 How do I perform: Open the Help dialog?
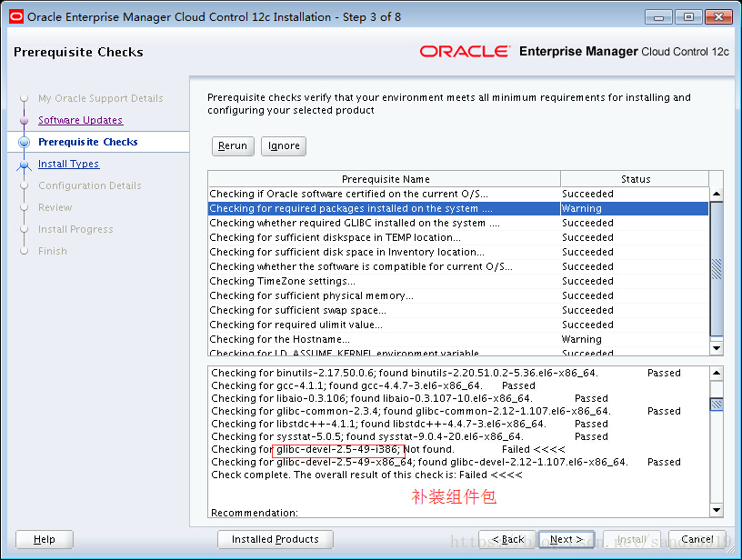tap(45, 539)
